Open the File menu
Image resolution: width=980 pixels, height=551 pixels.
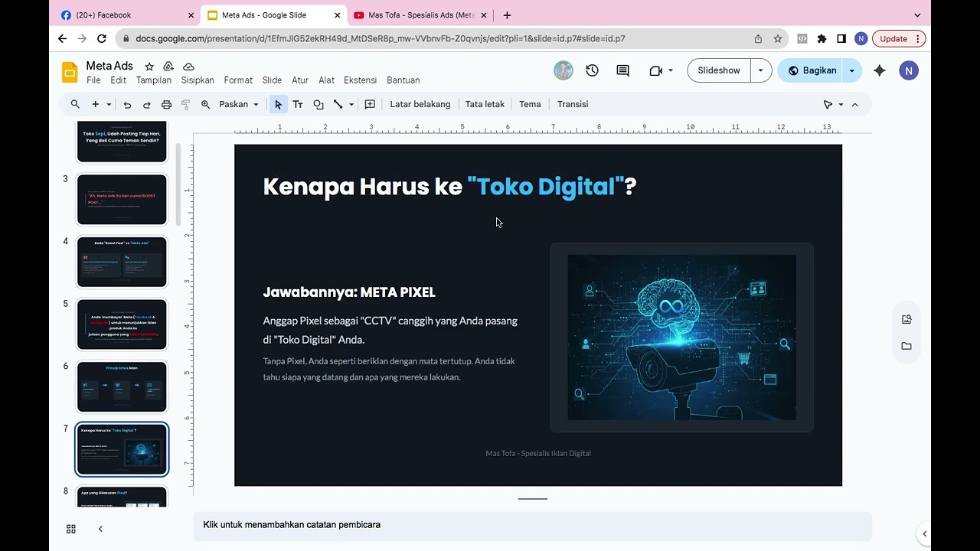click(x=93, y=80)
